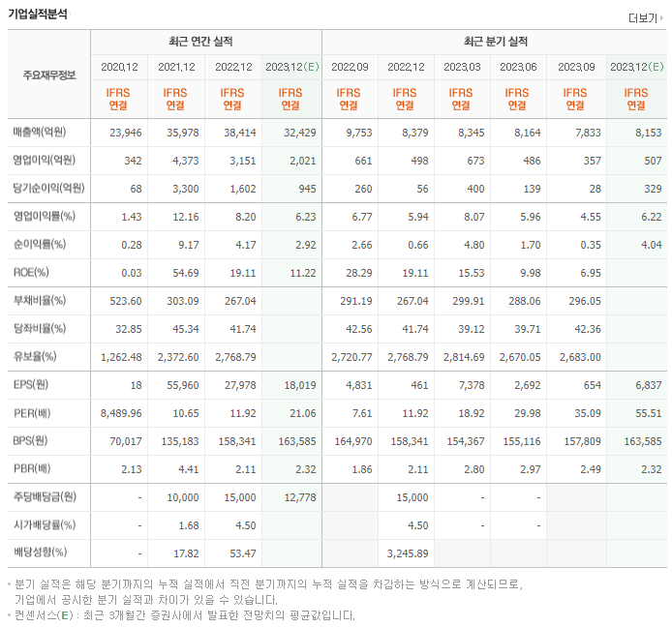Click the quarterly 2023.03 column header
The height and width of the screenshot is (627, 672).
[x=462, y=67]
